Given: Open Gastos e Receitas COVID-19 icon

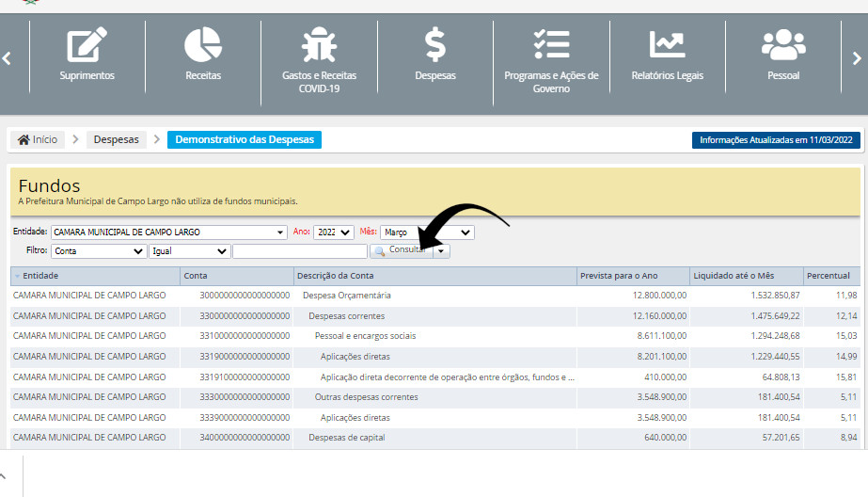Looking at the screenshot, I should 319,45.
